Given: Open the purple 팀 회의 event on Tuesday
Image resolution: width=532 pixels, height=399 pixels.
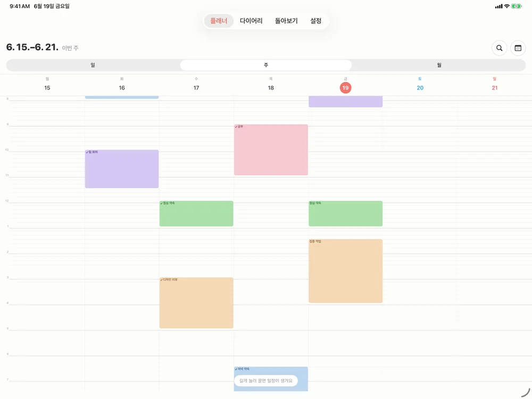Looking at the screenshot, I should tap(122, 169).
